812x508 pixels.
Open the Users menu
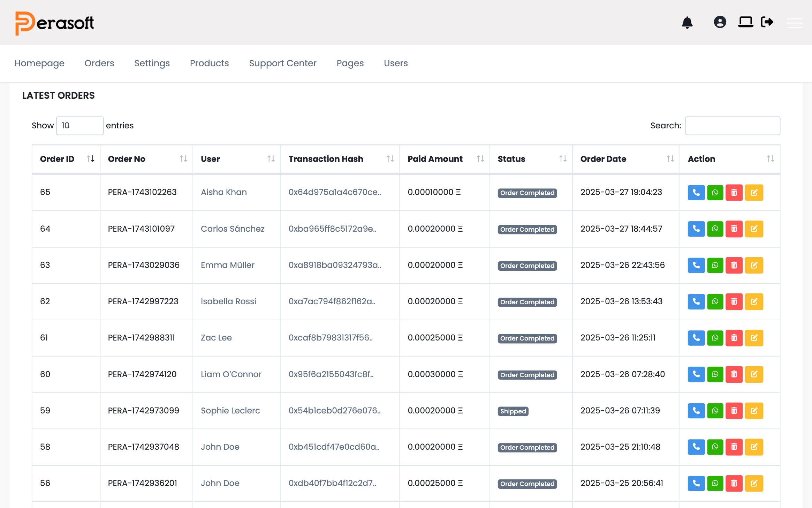point(396,63)
